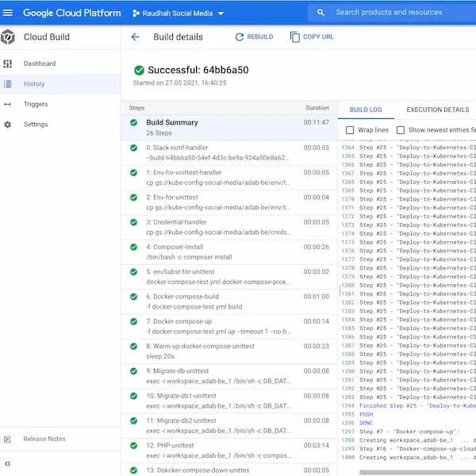Select step 10 Migrate-db1-unittest
This screenshot has height=476, width=476.
229,401
